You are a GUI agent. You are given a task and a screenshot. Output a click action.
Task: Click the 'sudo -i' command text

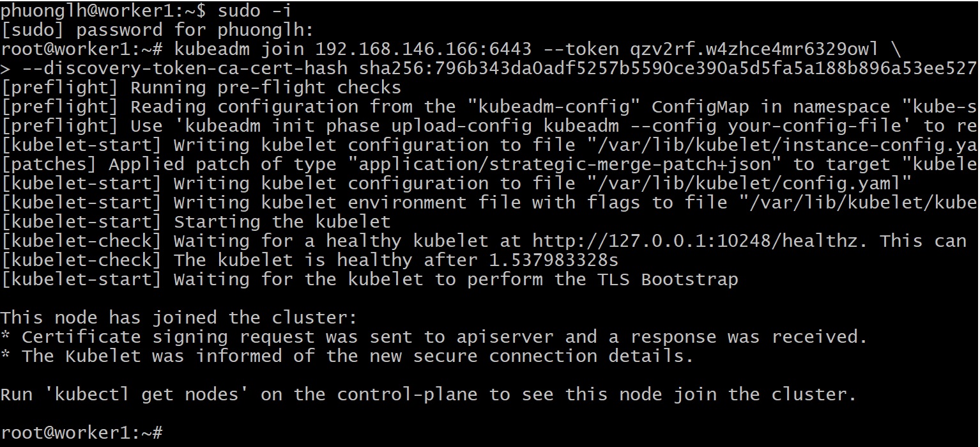(x=239, y=10)
